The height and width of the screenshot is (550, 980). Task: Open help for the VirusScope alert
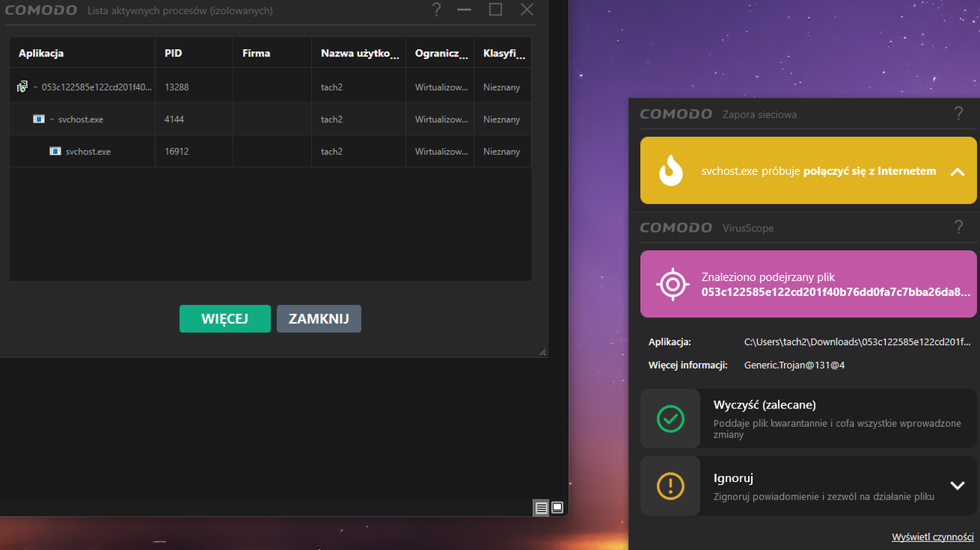(959, 227)
